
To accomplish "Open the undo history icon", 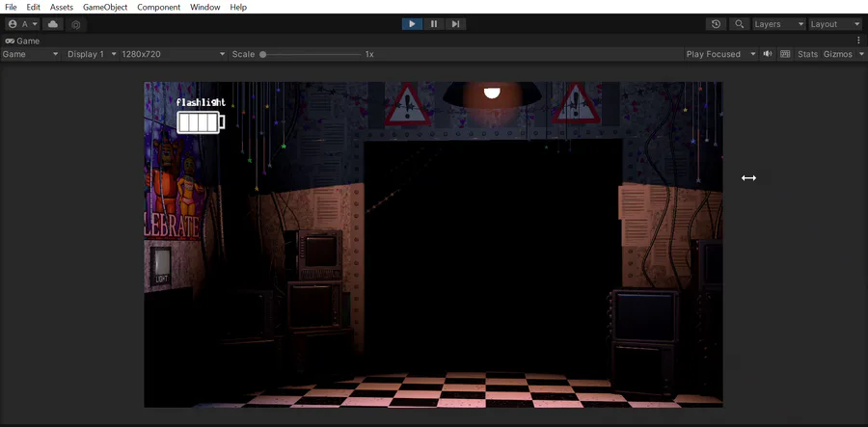I will pyautogui.click(x=716, y=24).
